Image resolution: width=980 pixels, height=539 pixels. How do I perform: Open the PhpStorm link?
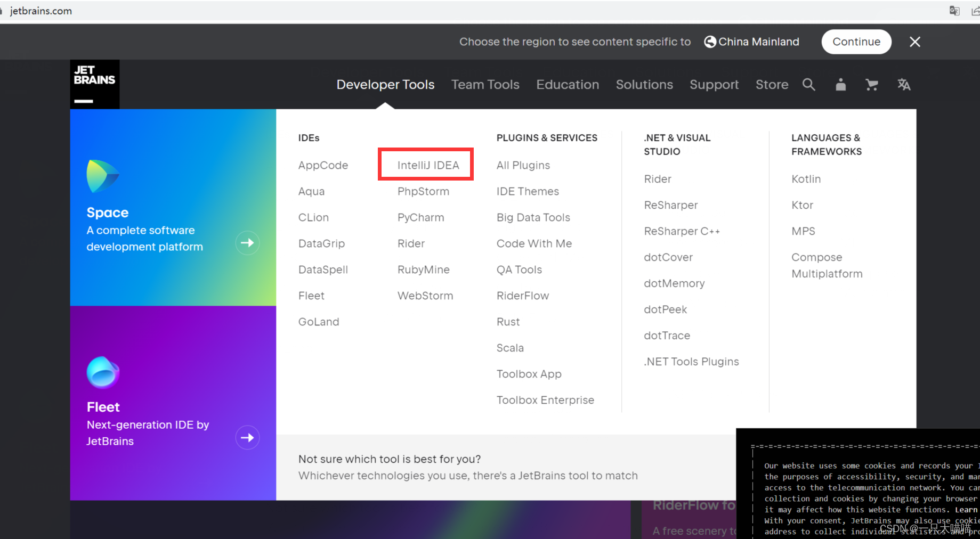423,191
